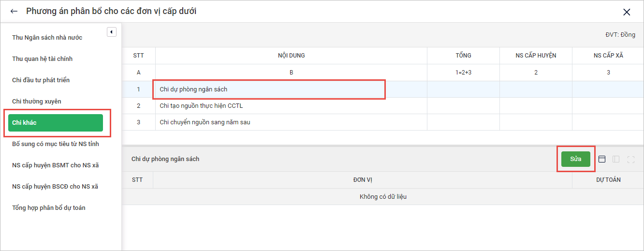
Task: Click the ĐƠN VỊ column header
Action: 362,180
